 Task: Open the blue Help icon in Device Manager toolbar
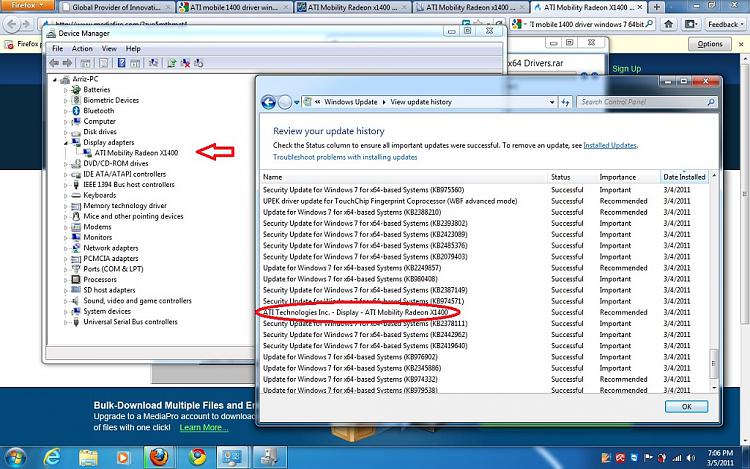[121, 63]
